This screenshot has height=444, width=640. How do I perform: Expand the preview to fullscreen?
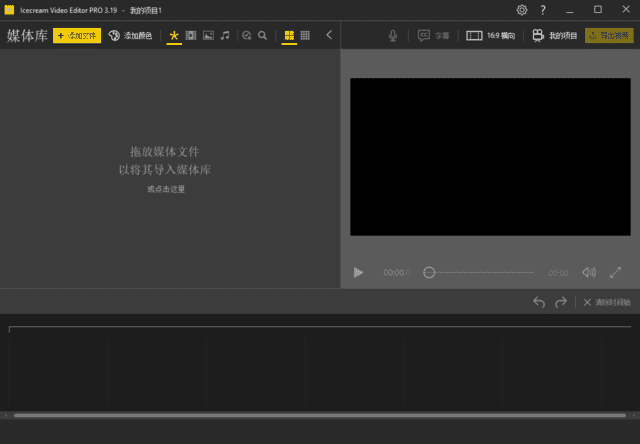[616, 272]
